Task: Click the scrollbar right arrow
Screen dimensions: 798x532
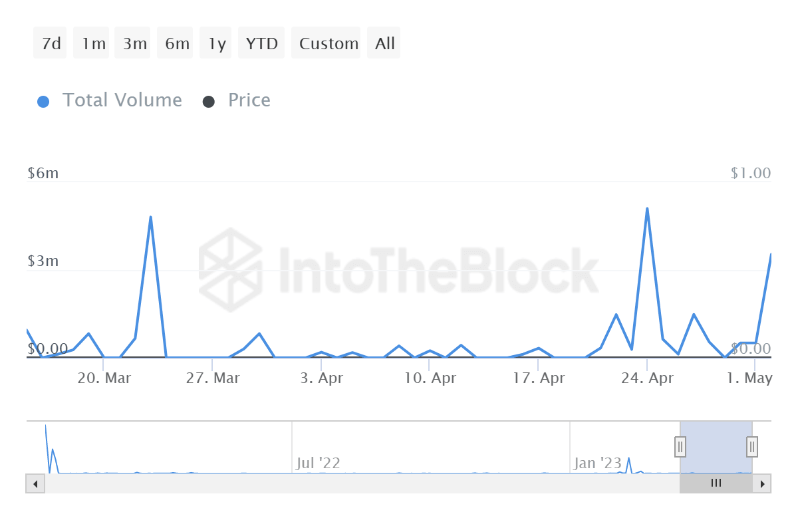Action: point(763,483)
